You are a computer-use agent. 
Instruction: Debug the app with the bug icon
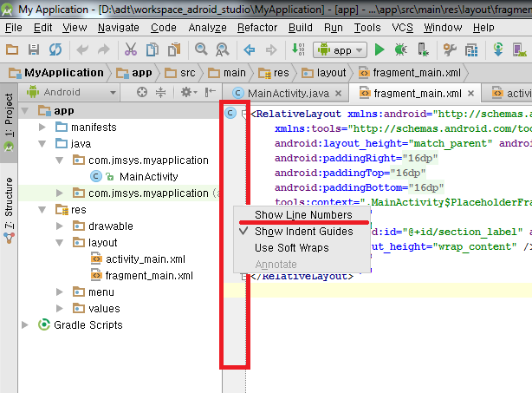[x=400, y=50]
